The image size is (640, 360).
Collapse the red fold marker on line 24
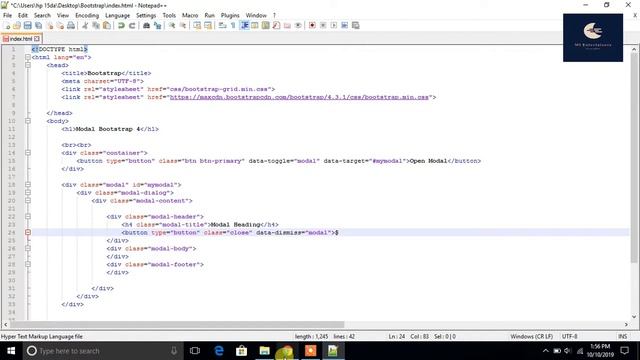point(28,232)
